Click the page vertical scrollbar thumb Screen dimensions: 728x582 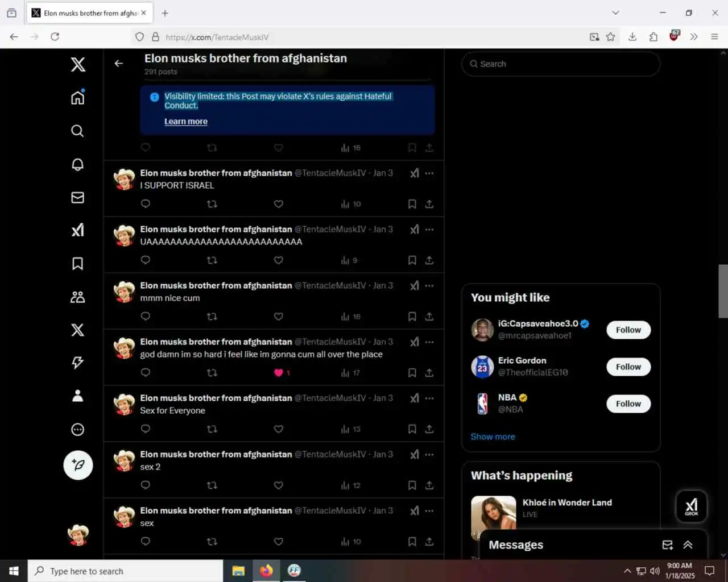(x=723, y=291)
